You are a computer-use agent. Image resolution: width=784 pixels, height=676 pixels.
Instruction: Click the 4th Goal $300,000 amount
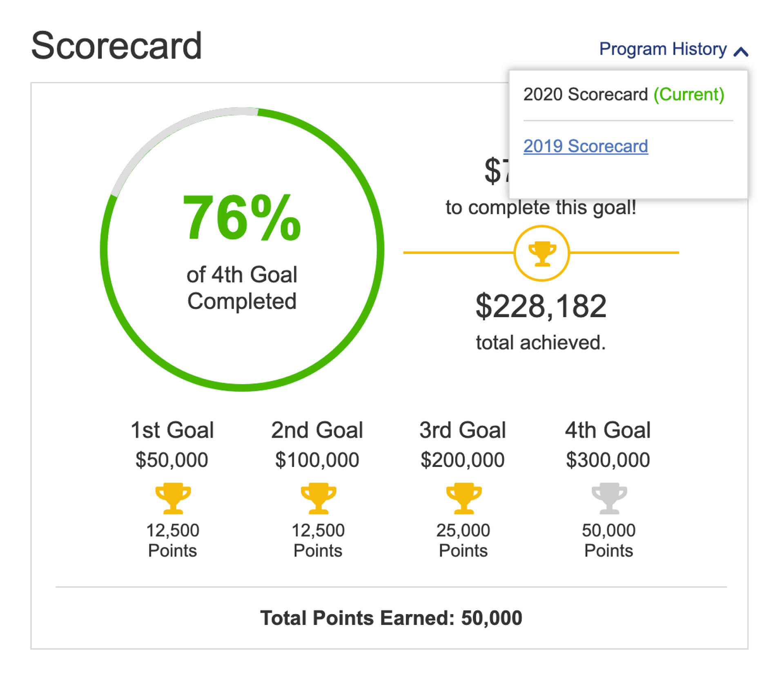click(x=608, y=460)
